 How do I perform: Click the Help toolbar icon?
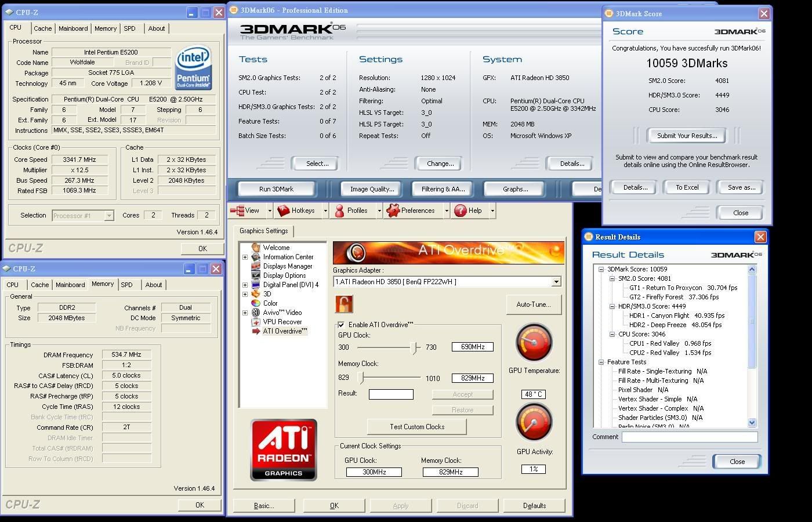(x=460, y=211)
